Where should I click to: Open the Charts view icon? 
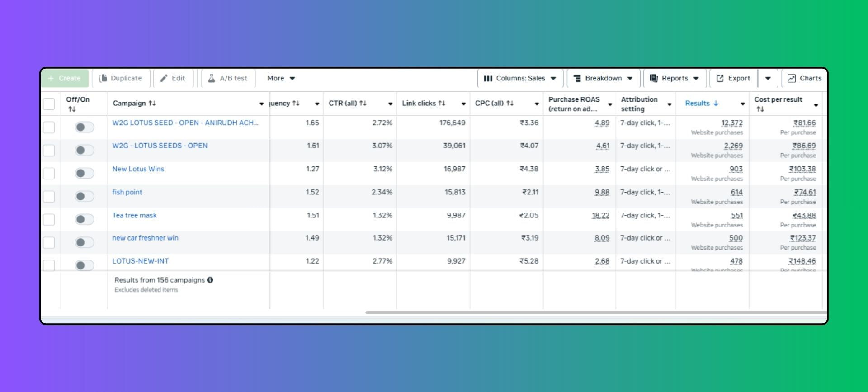[x=792, y=78]
